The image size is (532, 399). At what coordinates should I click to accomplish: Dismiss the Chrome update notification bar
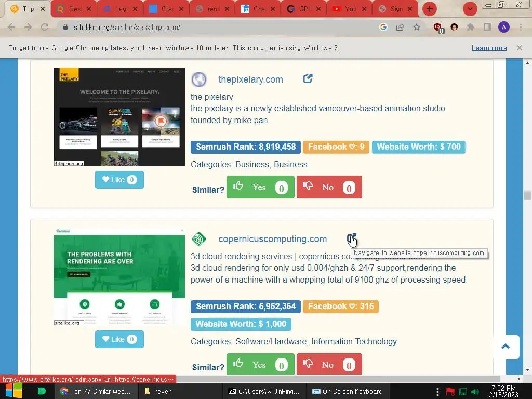520,48
